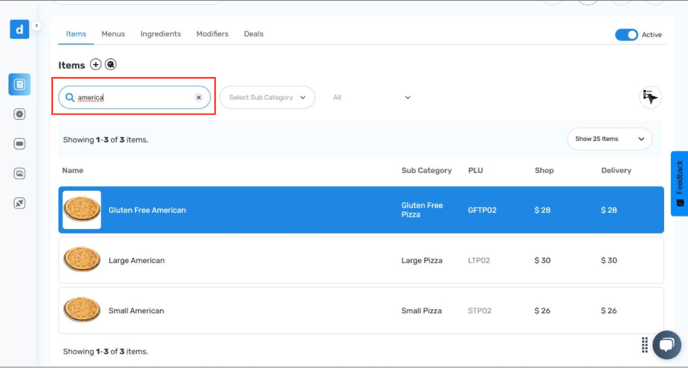Switch to the Modifiers tab
Image resolution: width=688 pixels, height=368 pixels.
(x=212, y=34)
